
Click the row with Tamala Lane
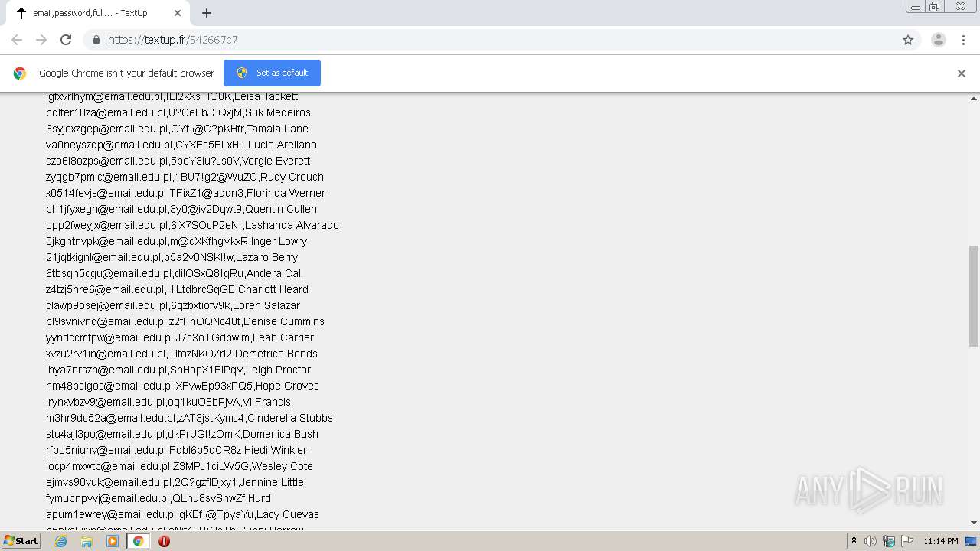point(177,129)
